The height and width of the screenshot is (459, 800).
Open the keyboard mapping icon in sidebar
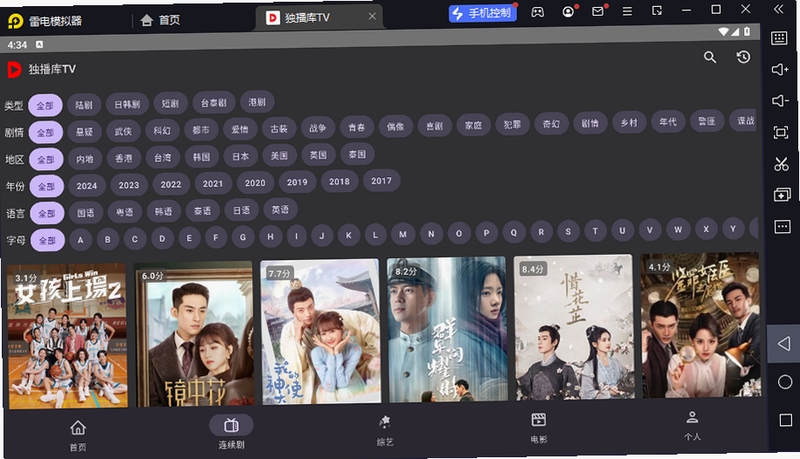[x=779, y=38]
